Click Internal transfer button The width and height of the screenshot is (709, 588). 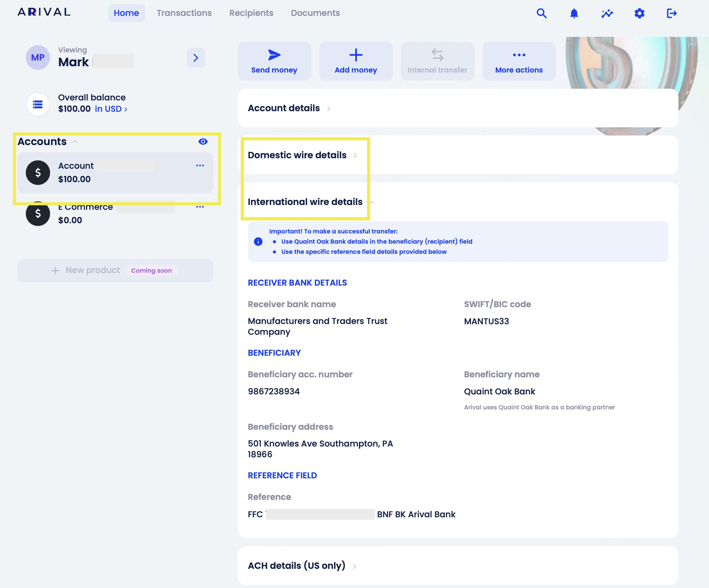(x=438, y=61)
